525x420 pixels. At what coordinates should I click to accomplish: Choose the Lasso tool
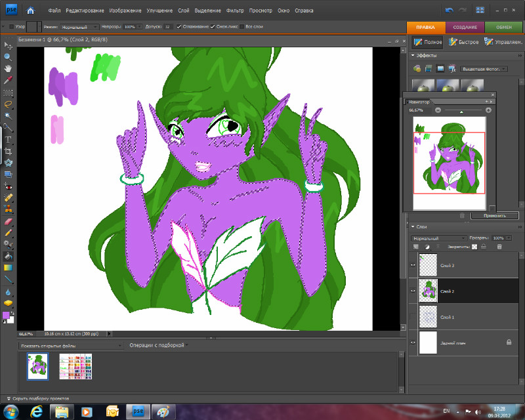pos(9,104)
